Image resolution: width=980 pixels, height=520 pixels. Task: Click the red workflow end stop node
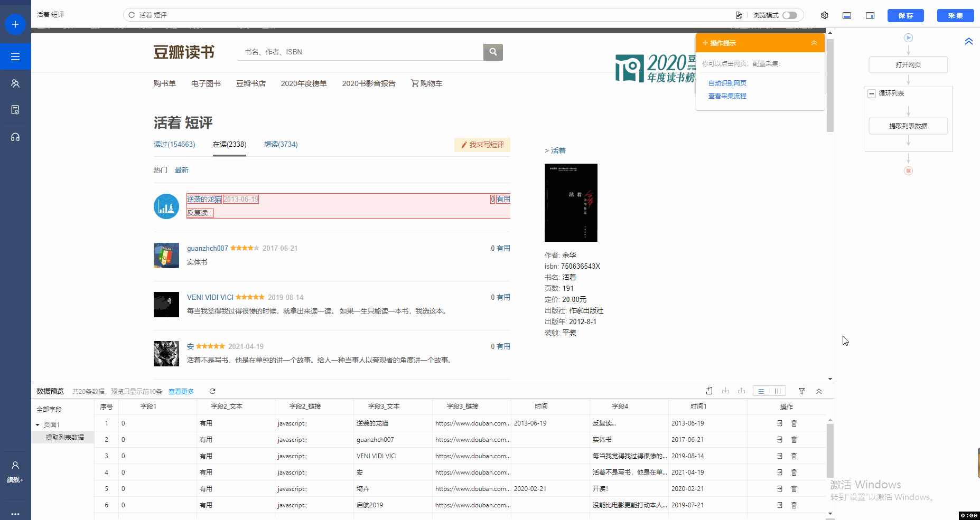point(908,171)
